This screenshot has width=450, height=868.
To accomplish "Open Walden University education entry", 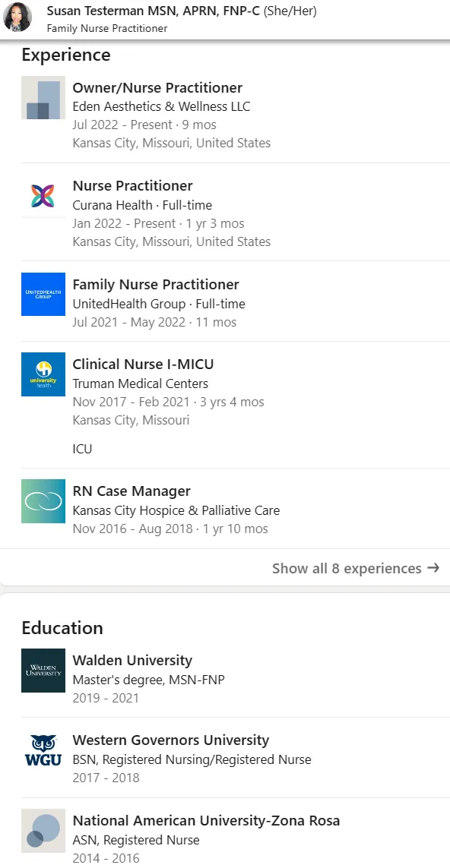I will 132,661.
